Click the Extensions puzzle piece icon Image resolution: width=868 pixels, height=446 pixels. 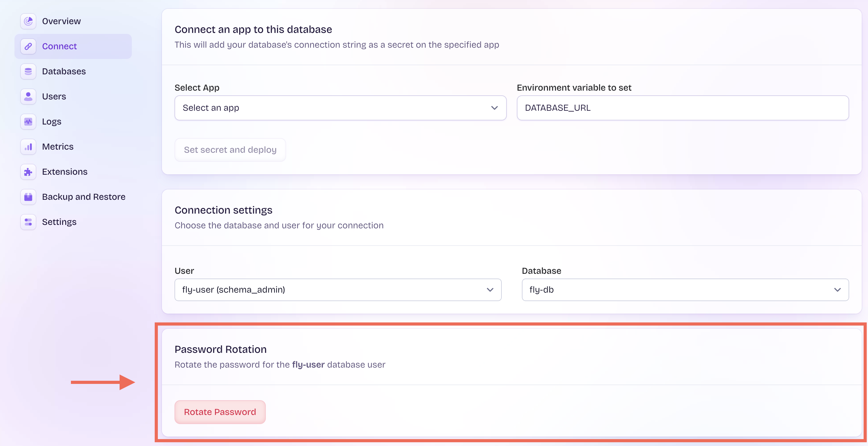click(28, 172)
